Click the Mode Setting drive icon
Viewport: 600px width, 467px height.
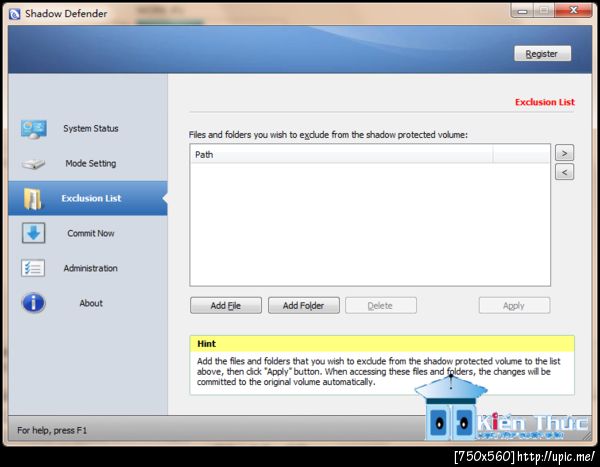(33, 164)
